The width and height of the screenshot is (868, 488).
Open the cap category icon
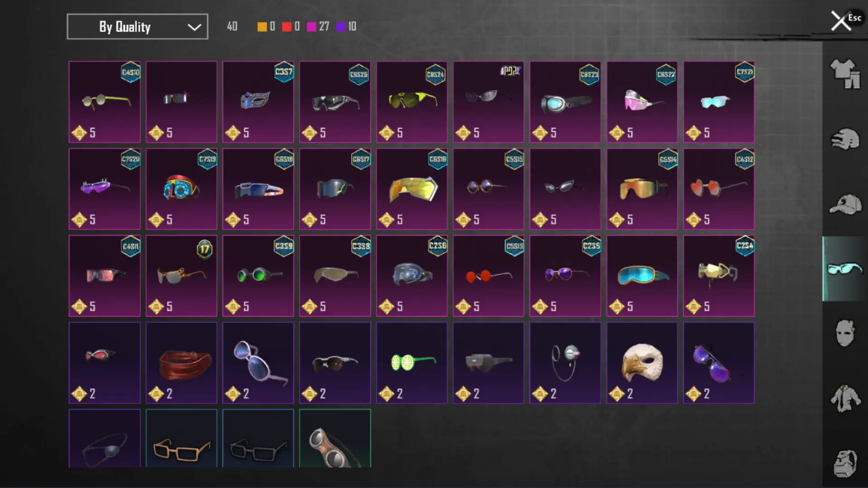(x=845, y=204)
